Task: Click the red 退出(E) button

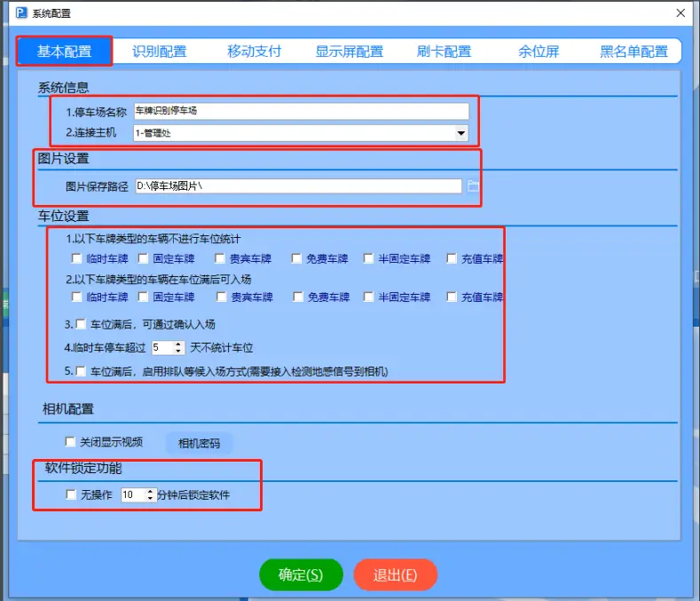Action: point(396,574)
